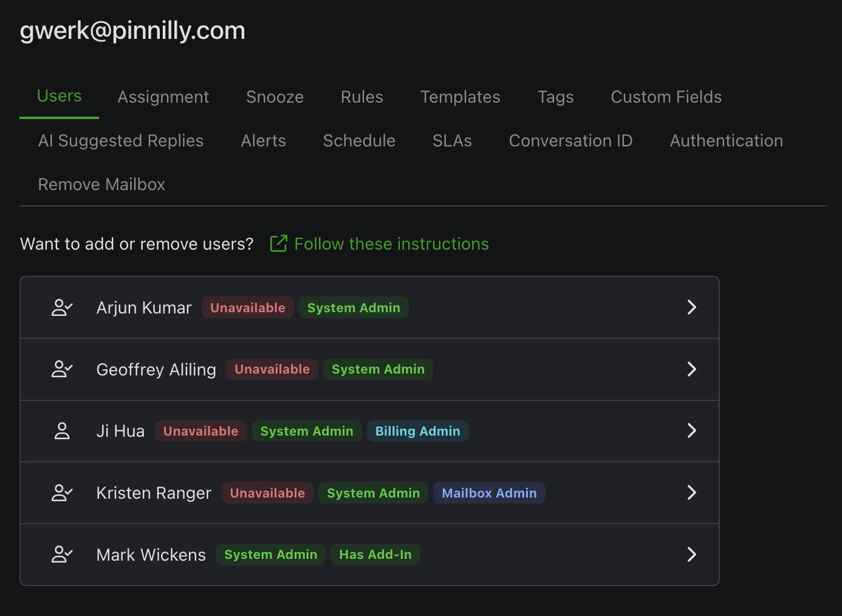Expand Geoffrey Aliling's row chevron
842x616 pixels.
coord(691,369)
